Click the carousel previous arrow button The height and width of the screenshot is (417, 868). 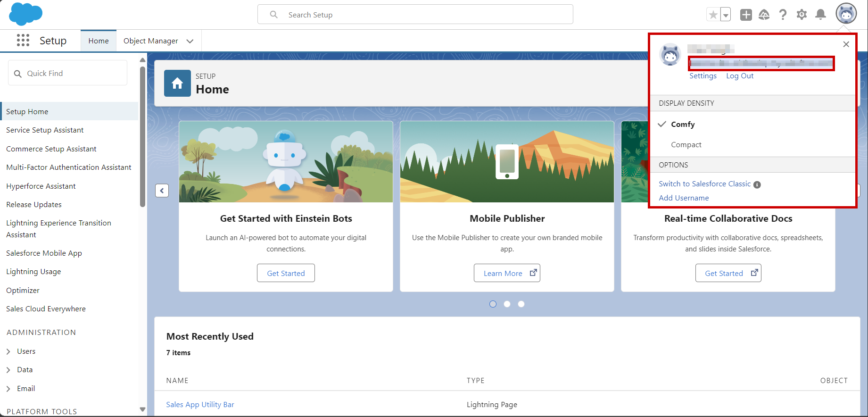tap(162, 191)
